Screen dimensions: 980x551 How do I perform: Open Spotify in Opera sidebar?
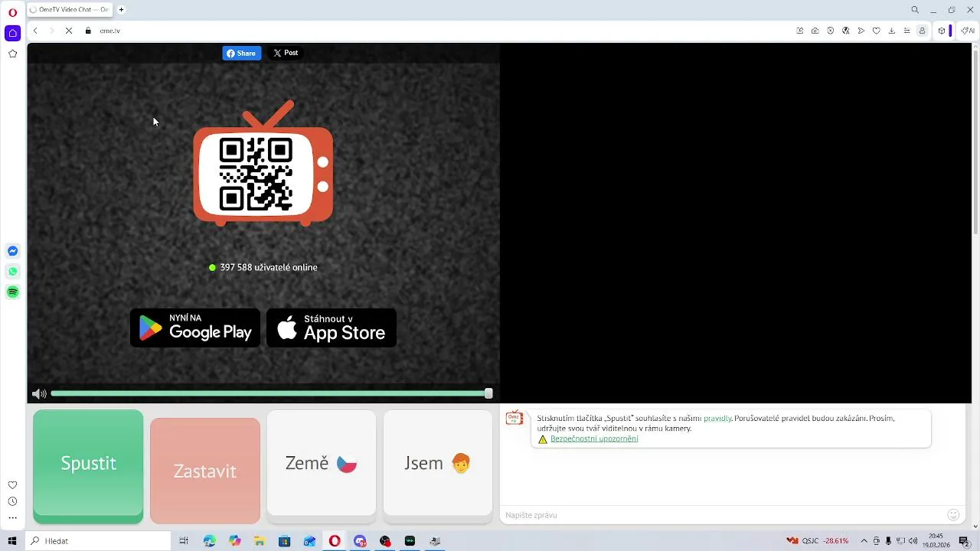(12, 292)
